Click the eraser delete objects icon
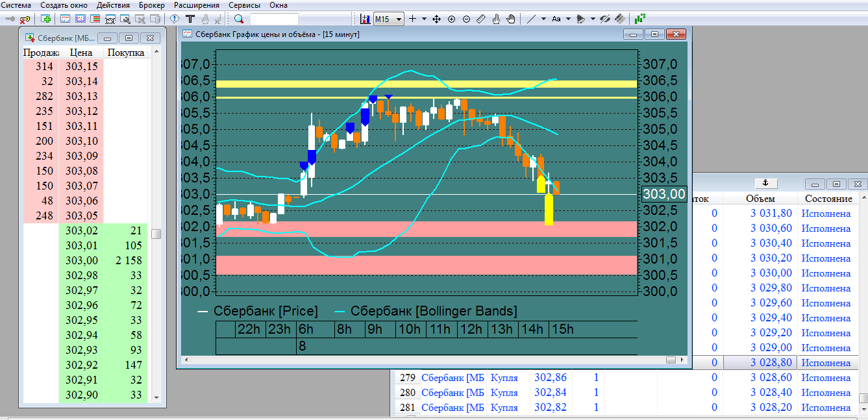The image size is (868, 420). tap(619, 19)
